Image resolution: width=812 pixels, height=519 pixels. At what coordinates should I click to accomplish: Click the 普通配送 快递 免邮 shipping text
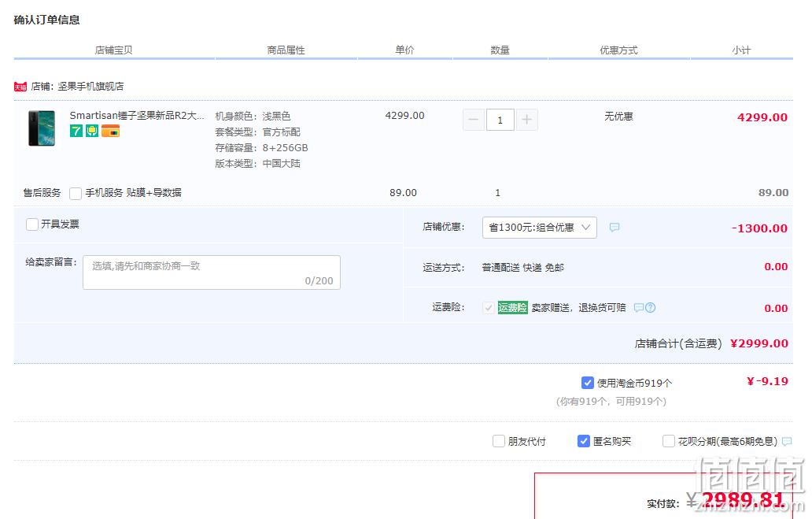tap(522, 268)
